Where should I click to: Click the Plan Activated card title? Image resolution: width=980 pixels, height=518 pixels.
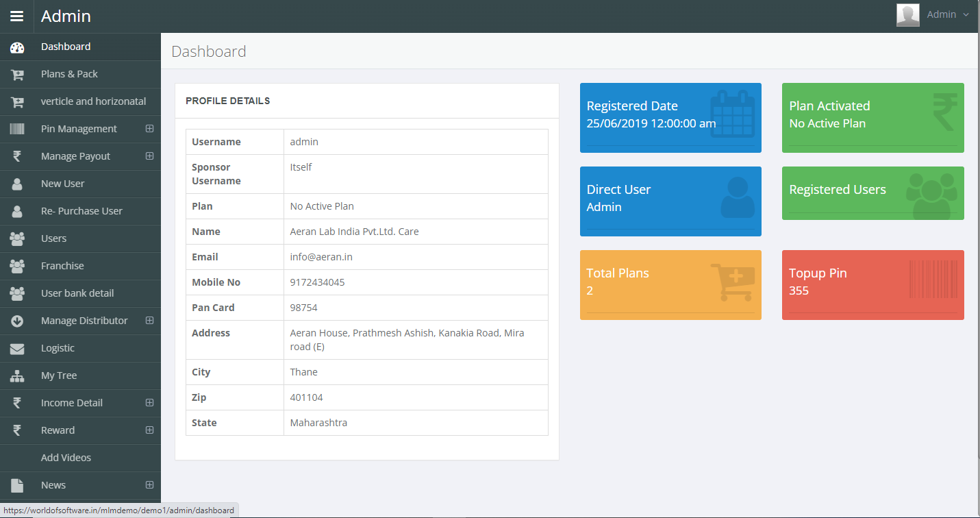(829, 106)
